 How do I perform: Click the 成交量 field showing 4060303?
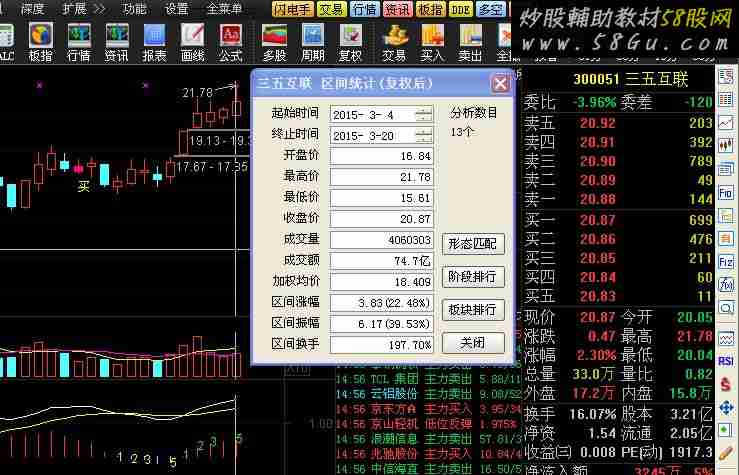point(381,240)
